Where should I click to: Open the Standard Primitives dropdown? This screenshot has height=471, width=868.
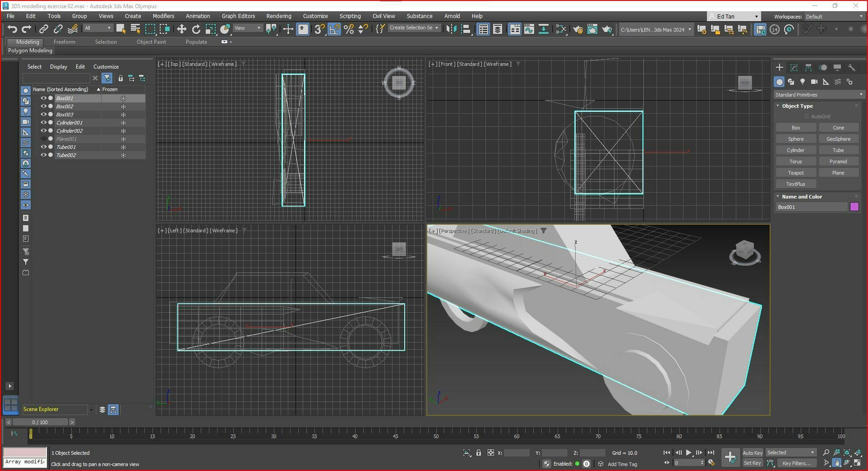click(818, 95)
